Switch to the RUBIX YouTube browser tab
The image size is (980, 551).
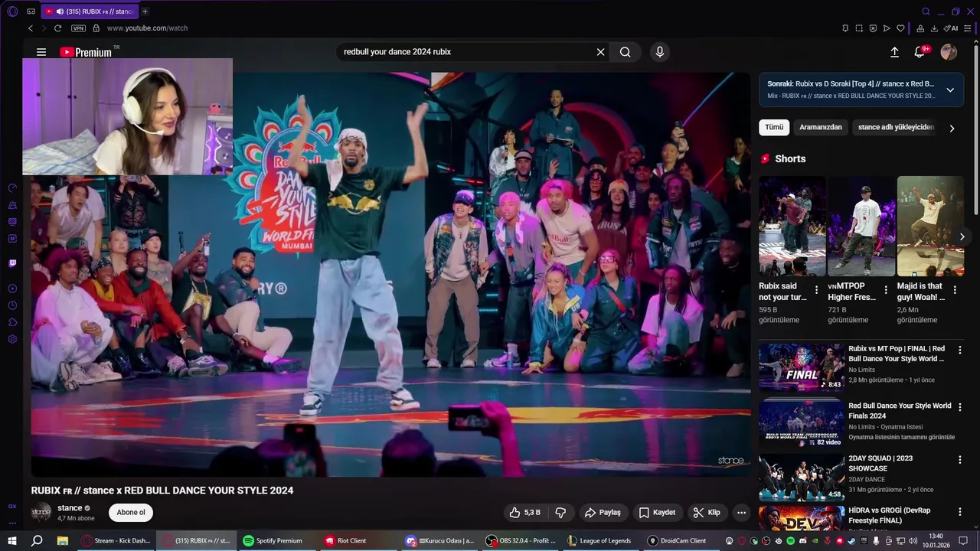(89, 11)
